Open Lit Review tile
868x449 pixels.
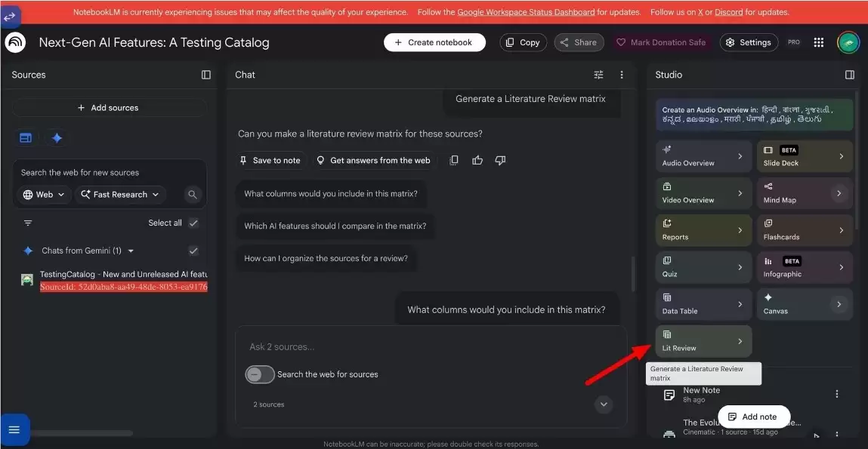(703, 341)
